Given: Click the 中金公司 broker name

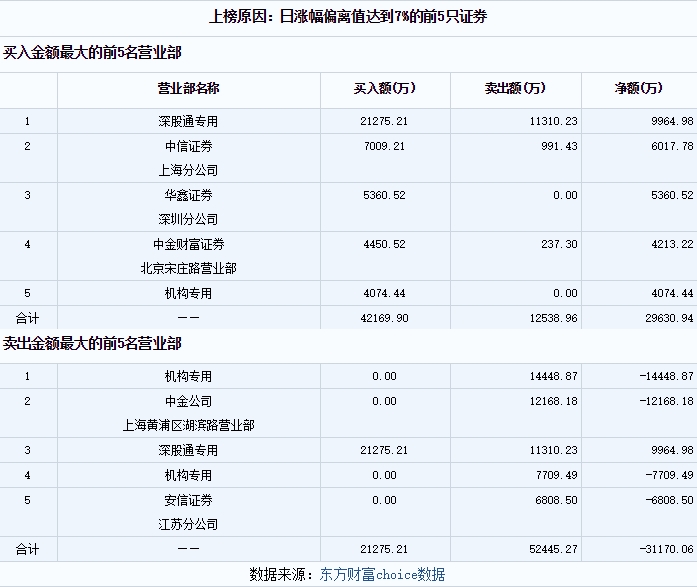Looking at the screenshot, I should (188, 401).
